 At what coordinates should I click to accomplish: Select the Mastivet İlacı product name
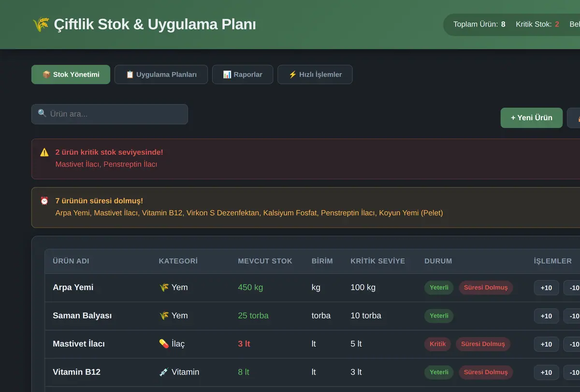click(79, 344)
